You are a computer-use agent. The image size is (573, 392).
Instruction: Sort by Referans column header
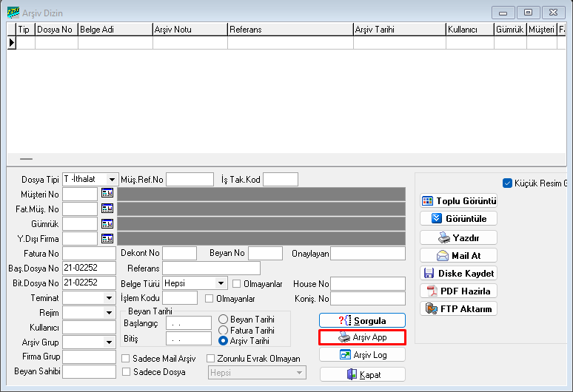290,30
